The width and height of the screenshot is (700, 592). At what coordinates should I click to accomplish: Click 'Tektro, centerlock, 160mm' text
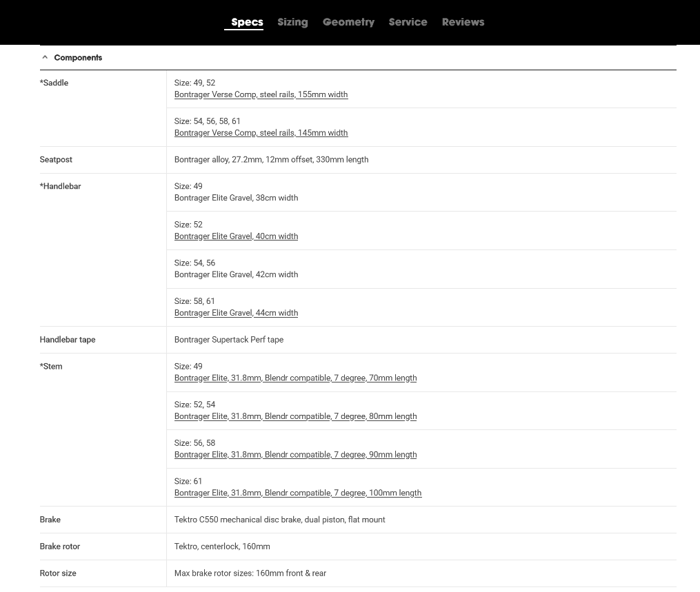[x=222, y=547]
